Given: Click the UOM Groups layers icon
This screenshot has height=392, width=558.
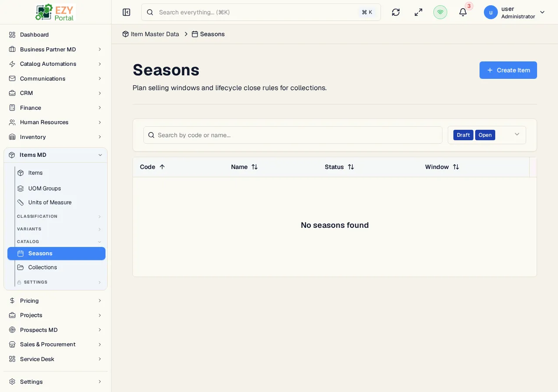Looking at the screenshot, I should point(20,189).
